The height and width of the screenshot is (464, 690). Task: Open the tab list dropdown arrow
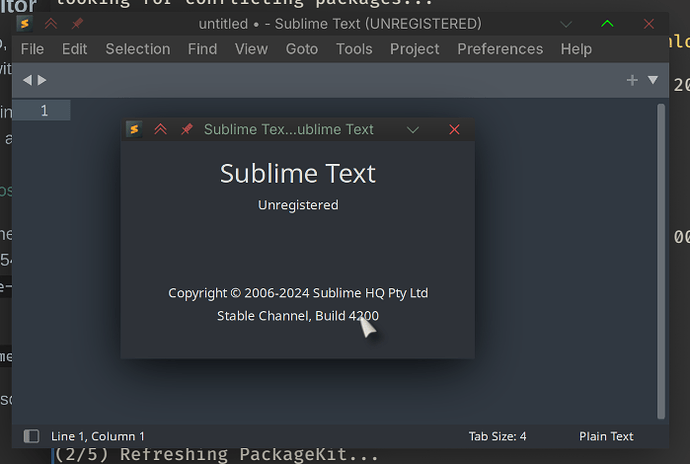point(653,80)
